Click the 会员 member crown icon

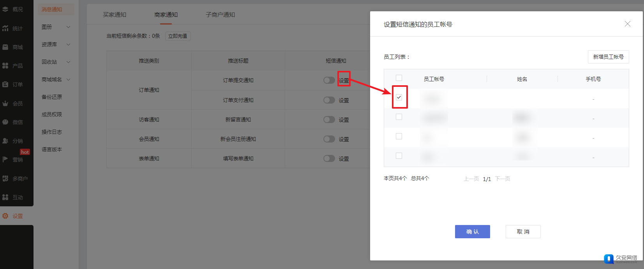pos(5,104)
